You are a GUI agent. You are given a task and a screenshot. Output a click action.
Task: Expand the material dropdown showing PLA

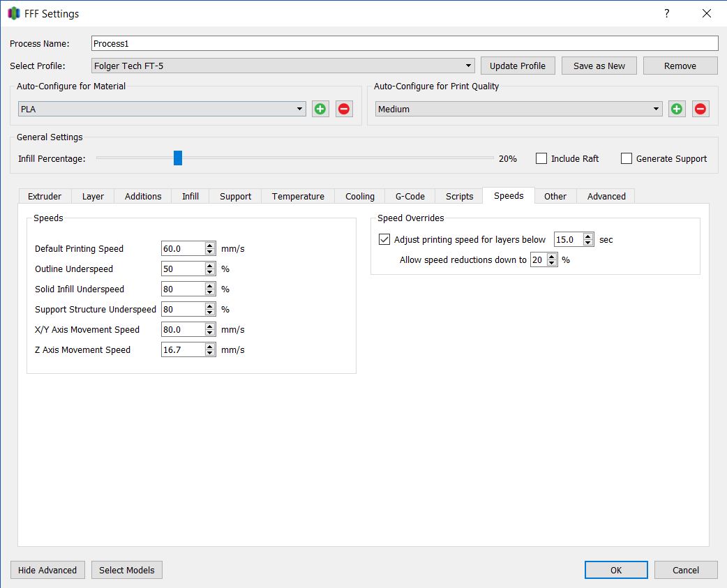[x=162, y=109]
